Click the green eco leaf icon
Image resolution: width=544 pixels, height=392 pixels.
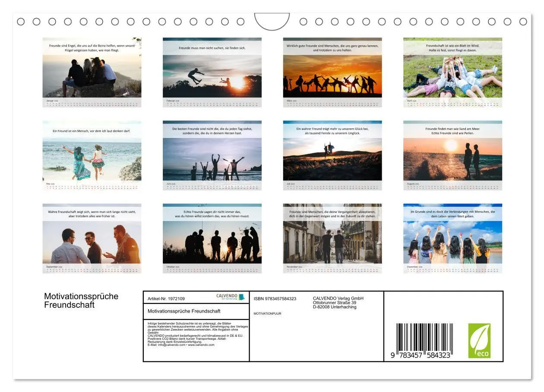(x=479, y=341)
